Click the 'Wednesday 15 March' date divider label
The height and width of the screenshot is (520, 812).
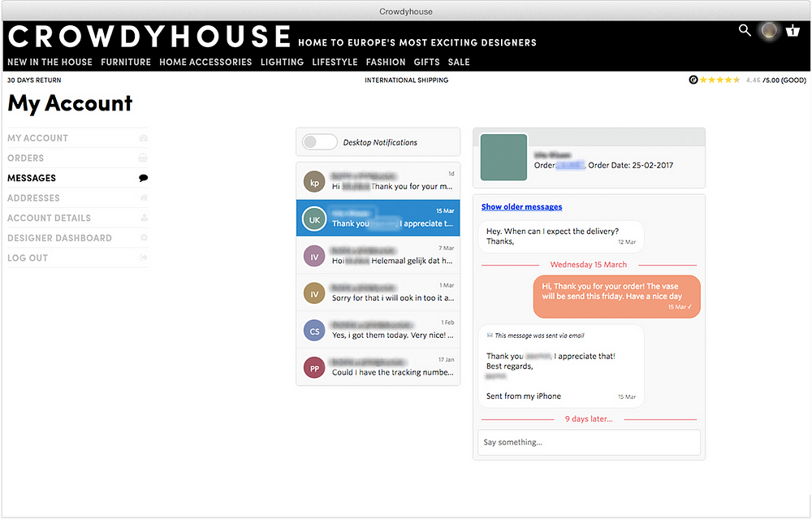[x=588, y=265]
